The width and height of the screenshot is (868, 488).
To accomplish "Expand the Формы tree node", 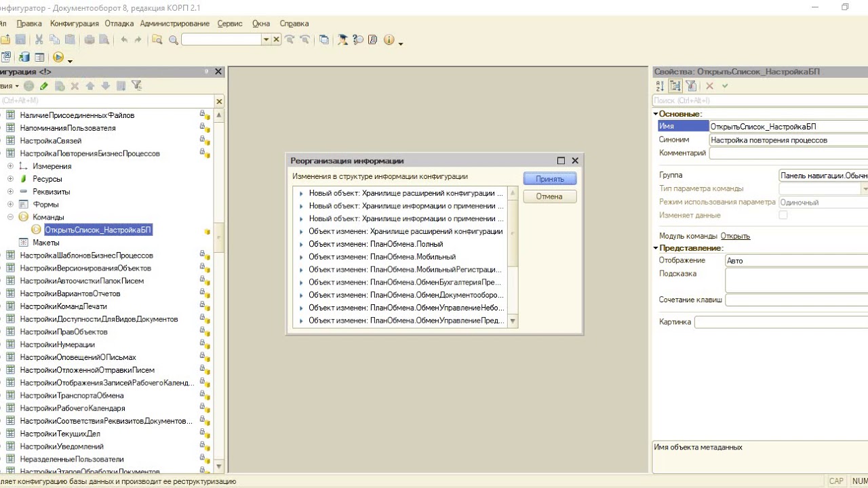I will tap(11, 204).
